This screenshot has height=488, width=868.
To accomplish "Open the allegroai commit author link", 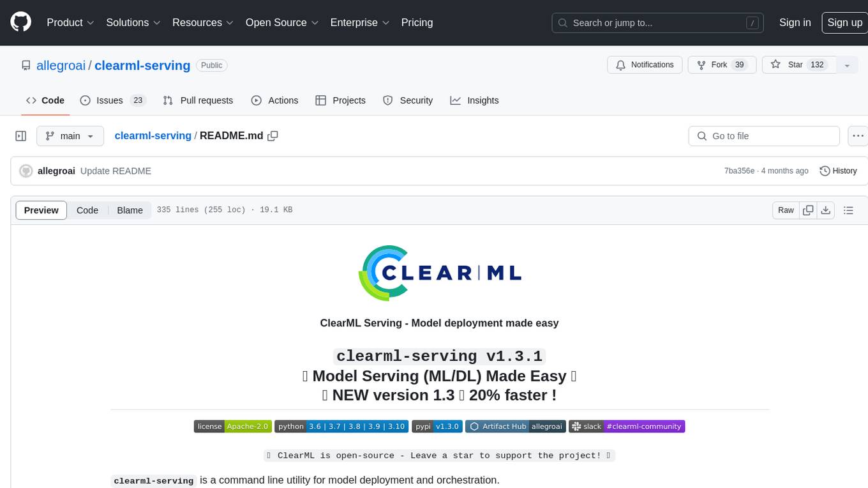I will [57, 171].
